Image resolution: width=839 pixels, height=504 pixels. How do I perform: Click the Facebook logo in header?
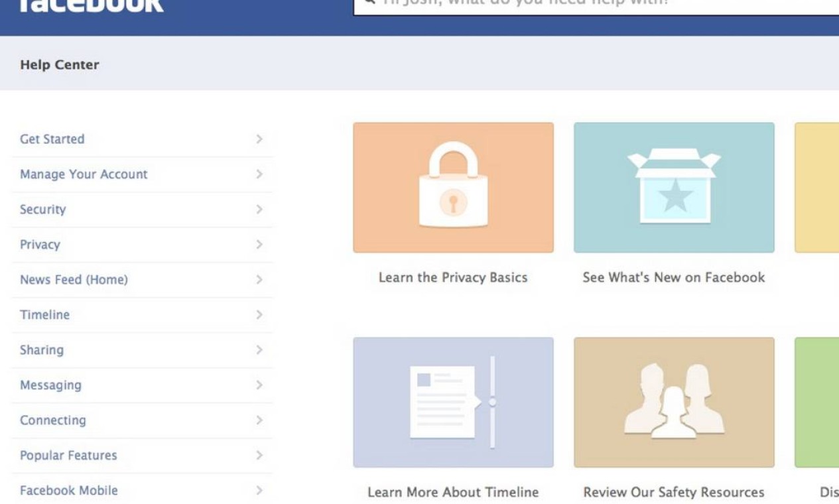pyautogui.click(x=91, y=5)
